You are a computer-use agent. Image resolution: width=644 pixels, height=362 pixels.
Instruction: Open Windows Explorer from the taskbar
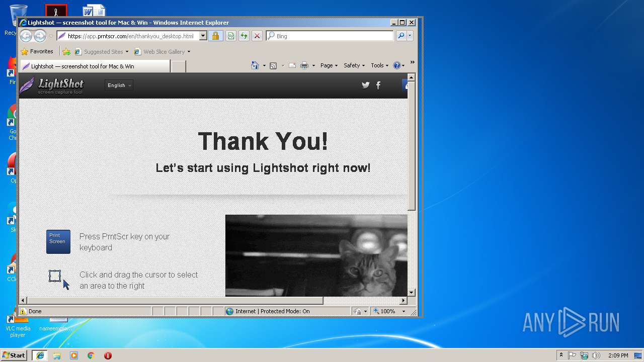57,355
